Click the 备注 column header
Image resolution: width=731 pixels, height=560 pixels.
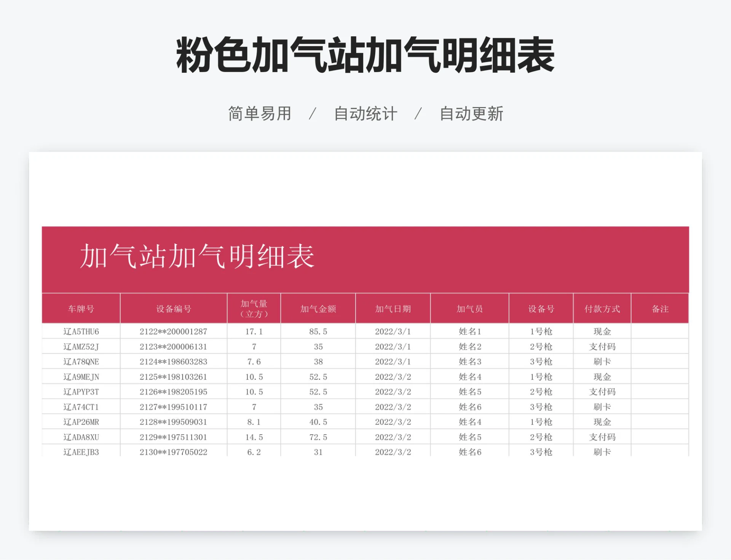(x=661, y=309)
